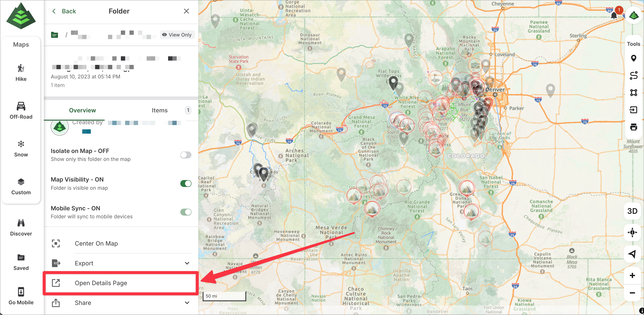The width and height of the screenshot is (644, 315).
Task: Click Open Details Page
Action: click(x=101, y=283)
